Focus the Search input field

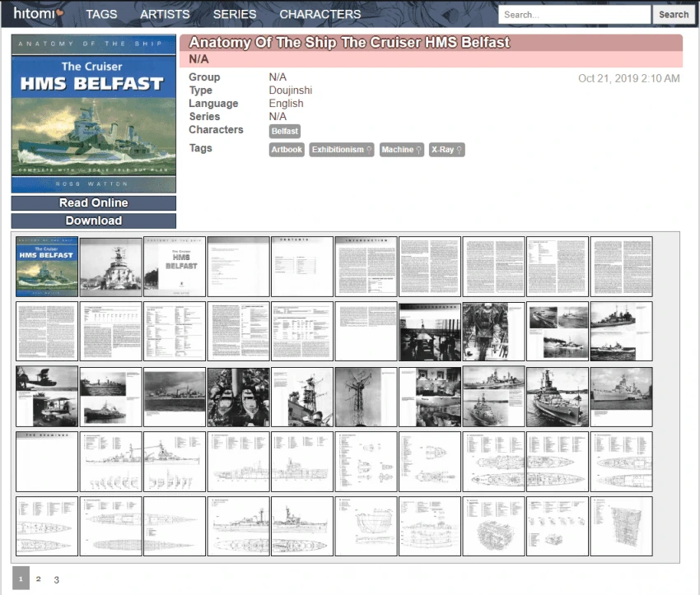[x=574, y=15]
